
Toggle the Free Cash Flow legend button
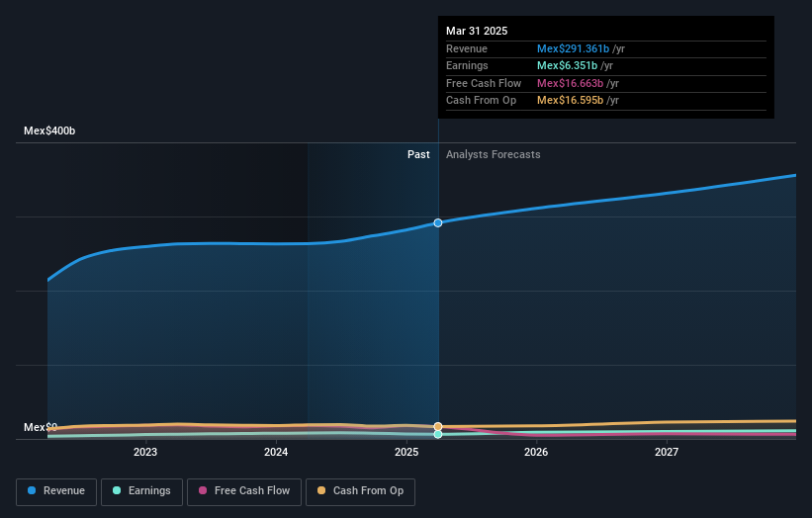[x=244, y=491]
